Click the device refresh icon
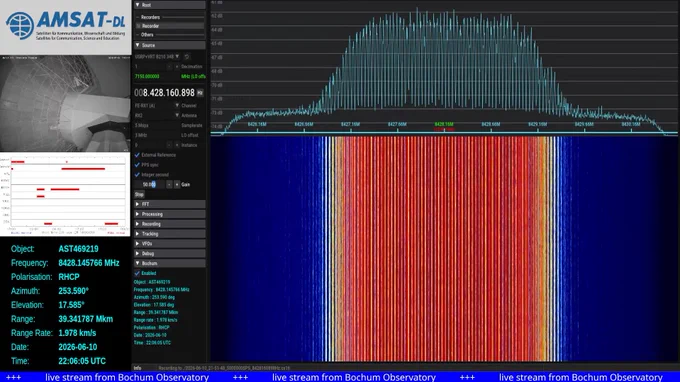 [x=187, y=56]
